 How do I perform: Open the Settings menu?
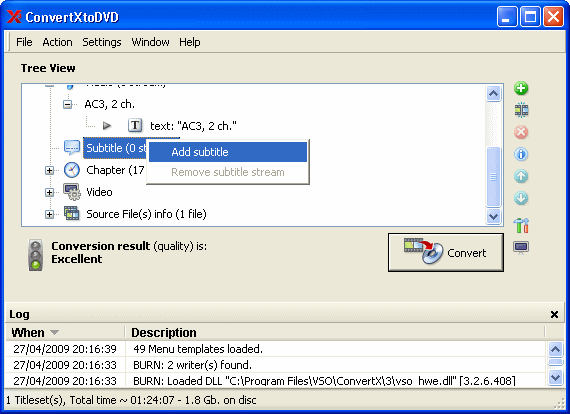tap(102, 42)
